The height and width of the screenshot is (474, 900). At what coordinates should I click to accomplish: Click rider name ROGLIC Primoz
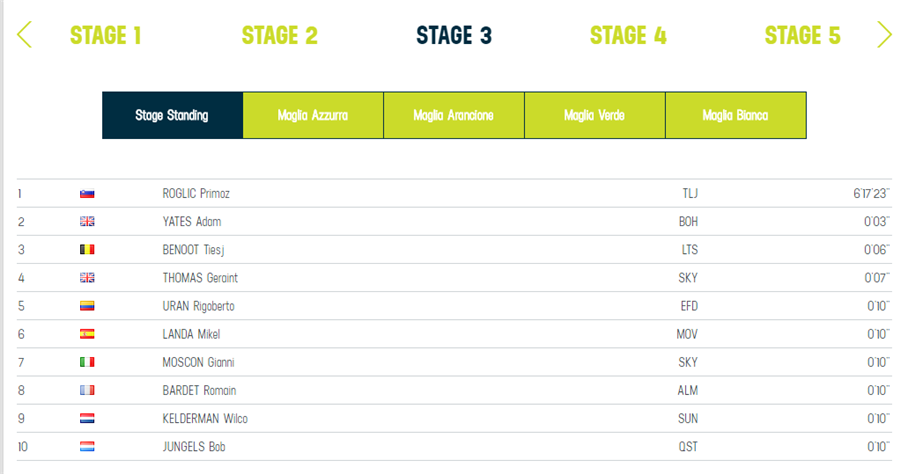[x=196, y=194]
